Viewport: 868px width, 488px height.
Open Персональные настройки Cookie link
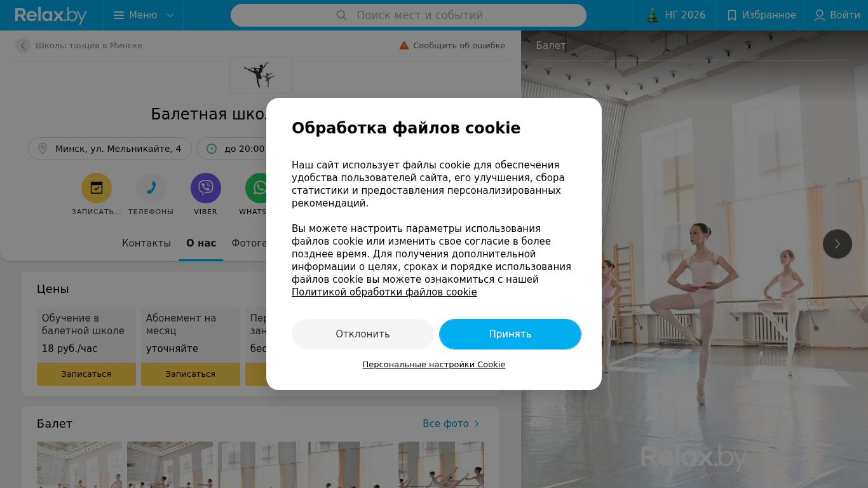434,365
